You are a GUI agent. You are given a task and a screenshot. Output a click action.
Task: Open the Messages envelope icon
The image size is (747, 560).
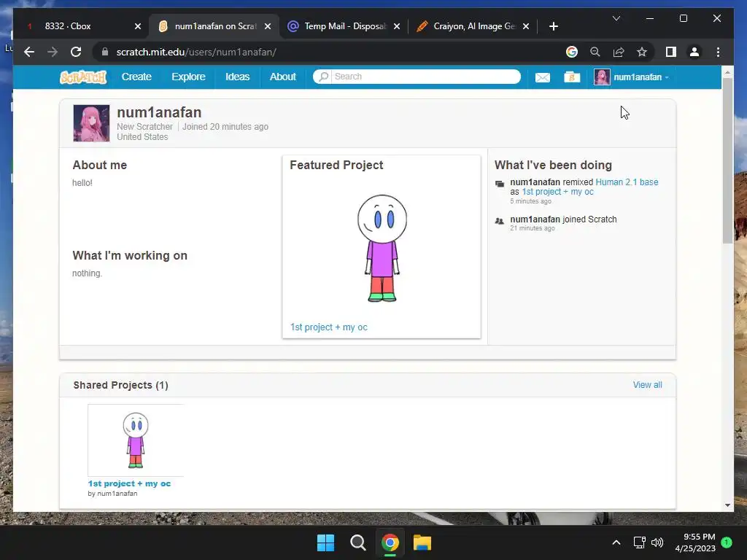tap(542, 77)
